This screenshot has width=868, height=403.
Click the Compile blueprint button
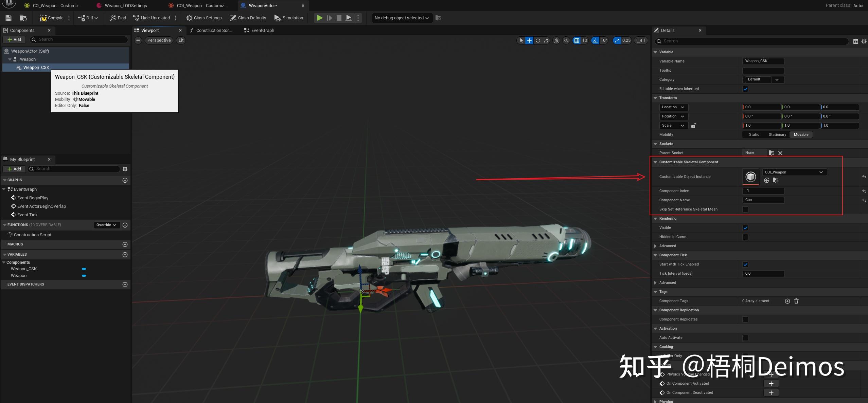point(52,18)
